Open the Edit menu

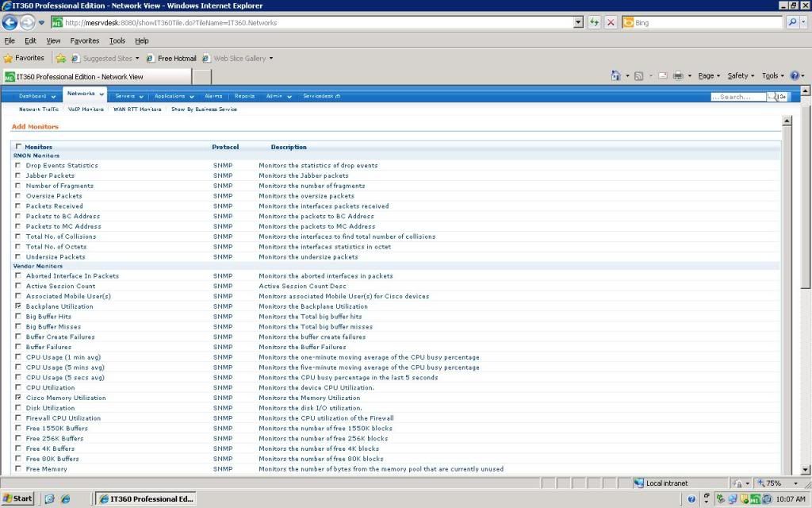pyautogui.click(x=31, y=40)
